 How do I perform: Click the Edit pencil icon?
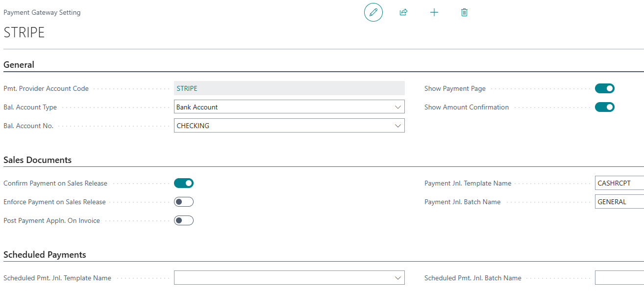coord(373,12)
